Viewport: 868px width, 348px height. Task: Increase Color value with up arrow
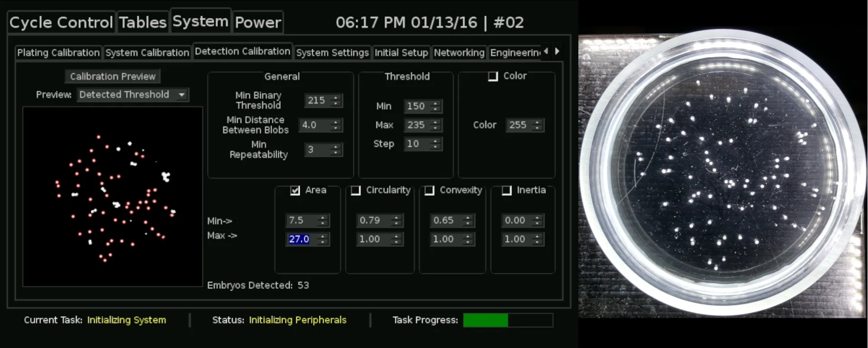537,122
